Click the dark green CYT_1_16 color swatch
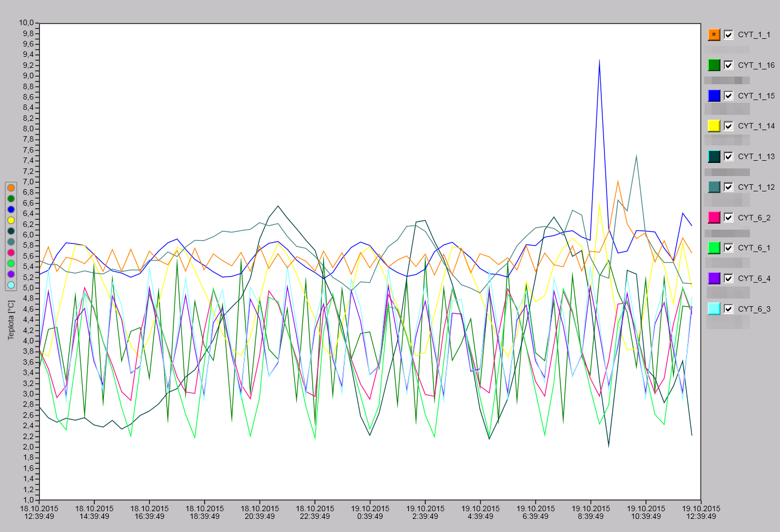The image size is (780, 532). point(714,65)
